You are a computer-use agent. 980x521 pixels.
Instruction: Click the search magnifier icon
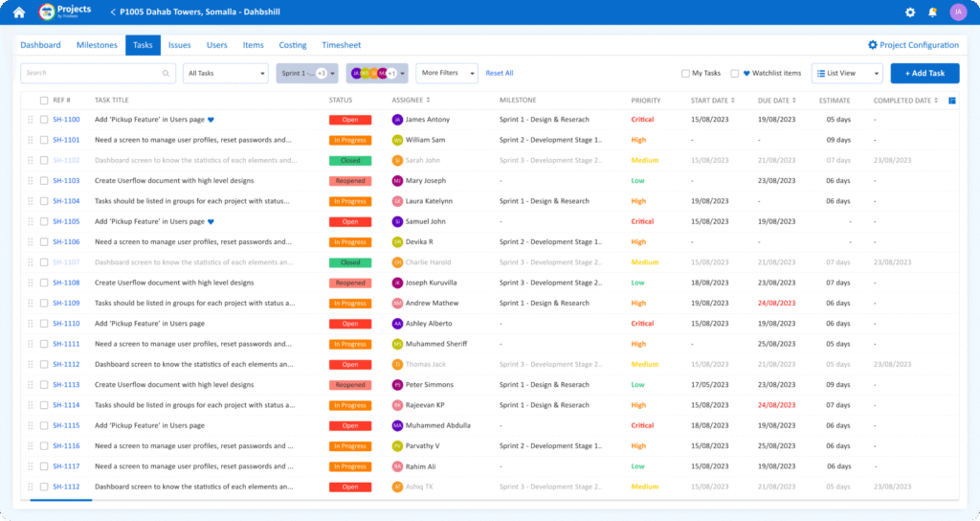167,73
